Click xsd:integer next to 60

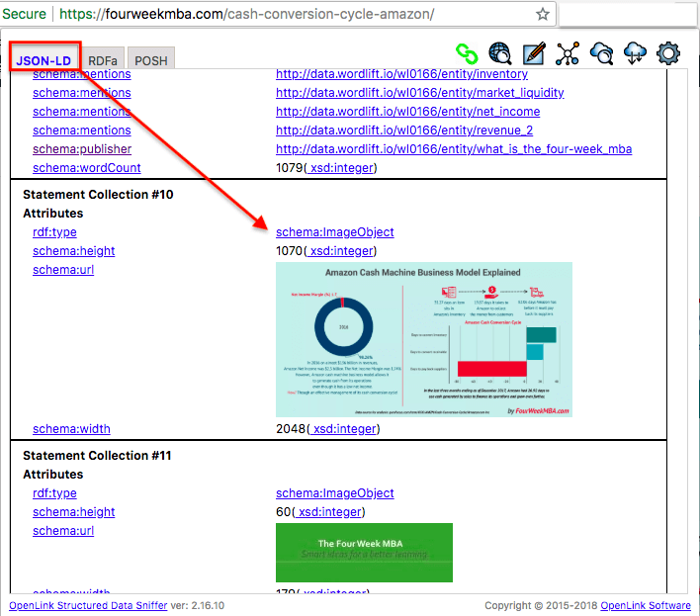(x=328, y=511)
